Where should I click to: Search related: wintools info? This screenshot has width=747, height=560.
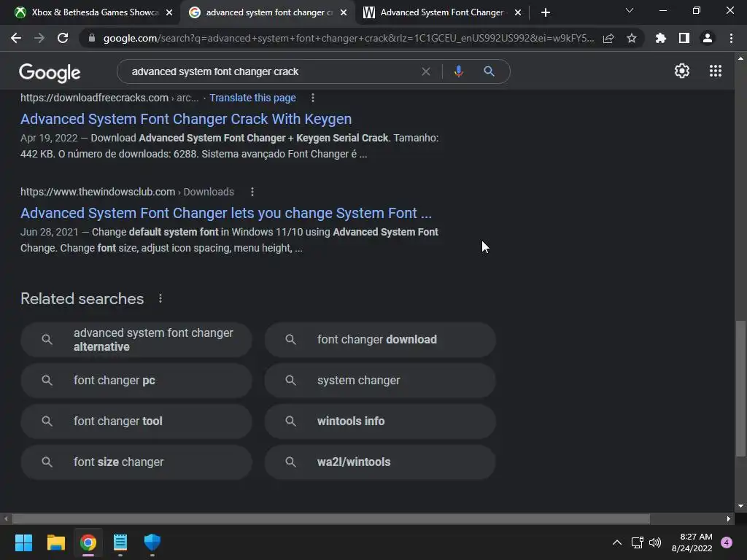[x=380, y=421]
